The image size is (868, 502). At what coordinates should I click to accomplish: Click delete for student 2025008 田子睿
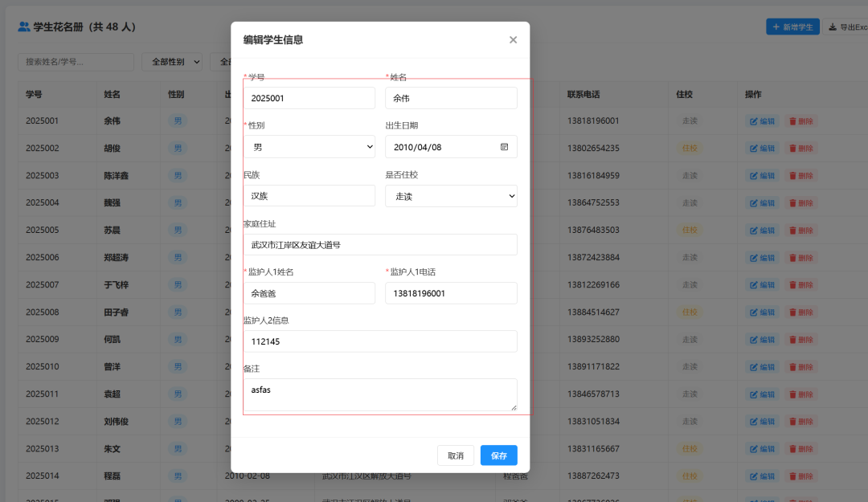801,312
